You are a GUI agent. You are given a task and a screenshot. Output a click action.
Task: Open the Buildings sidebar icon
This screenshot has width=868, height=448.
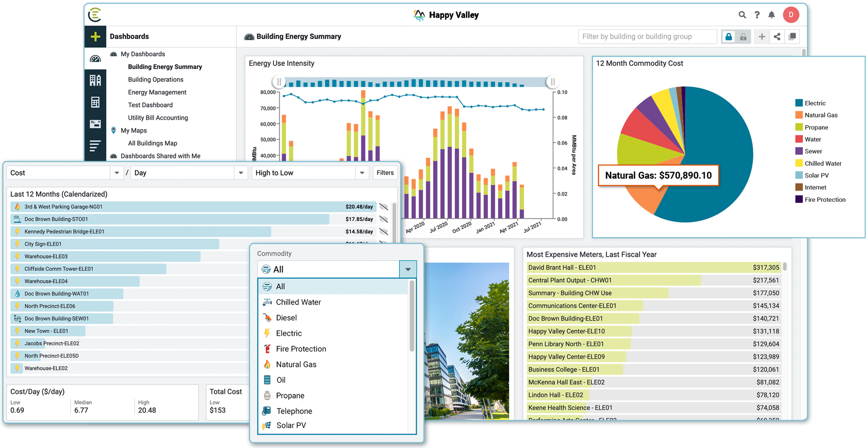[x=95, y=80]
